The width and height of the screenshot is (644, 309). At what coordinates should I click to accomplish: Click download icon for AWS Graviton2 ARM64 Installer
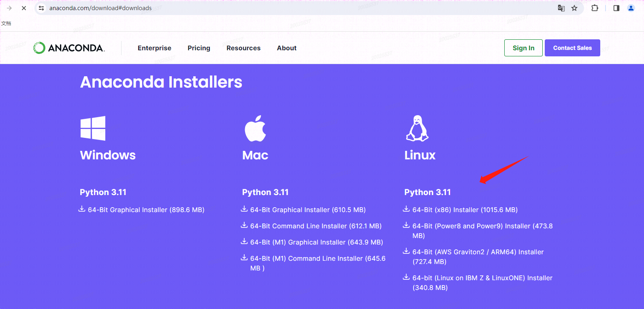click(406, 251)
